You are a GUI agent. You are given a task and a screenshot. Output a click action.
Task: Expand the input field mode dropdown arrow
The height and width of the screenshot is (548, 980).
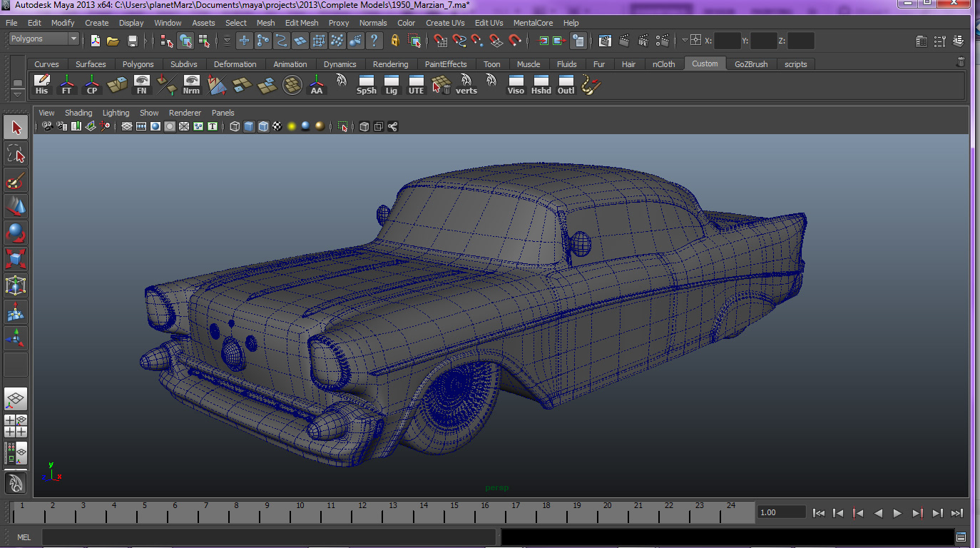point(685,41)
